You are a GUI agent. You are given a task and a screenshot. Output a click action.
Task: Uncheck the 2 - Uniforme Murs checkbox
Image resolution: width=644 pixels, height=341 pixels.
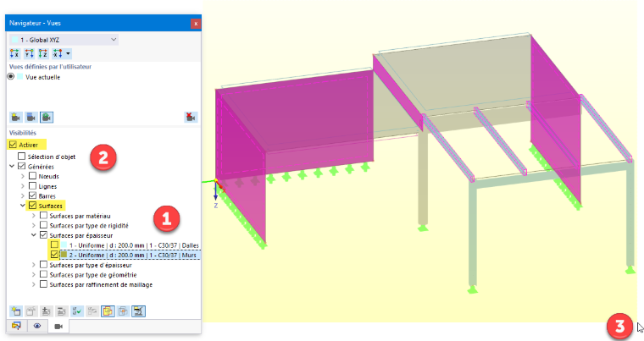click(54, 255)
